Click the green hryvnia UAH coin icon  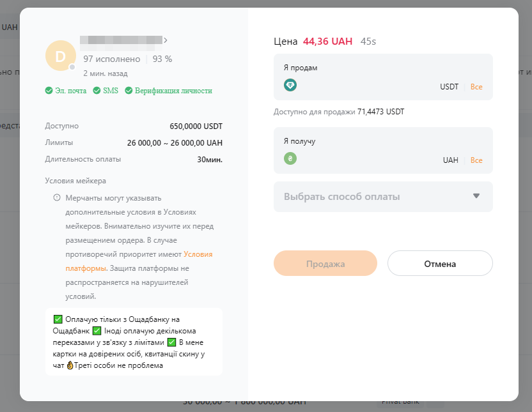pos(290,158)
